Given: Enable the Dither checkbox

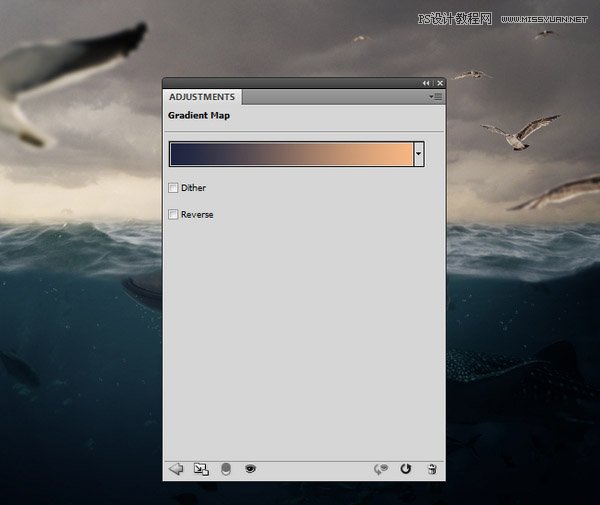Looking at the screenshot, I should coord(174,188).
